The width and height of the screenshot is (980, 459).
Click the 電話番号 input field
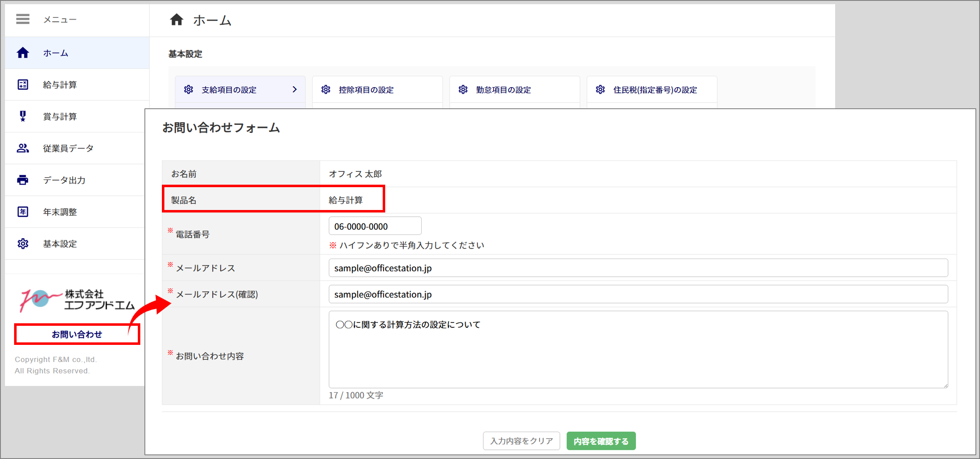[x=374, y=226]
